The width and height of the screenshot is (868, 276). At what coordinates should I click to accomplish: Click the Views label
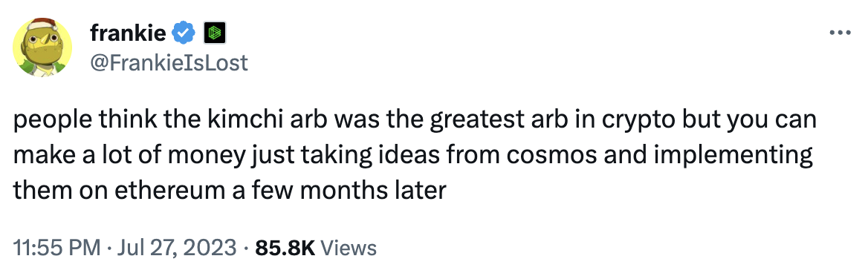coord(349,247)
